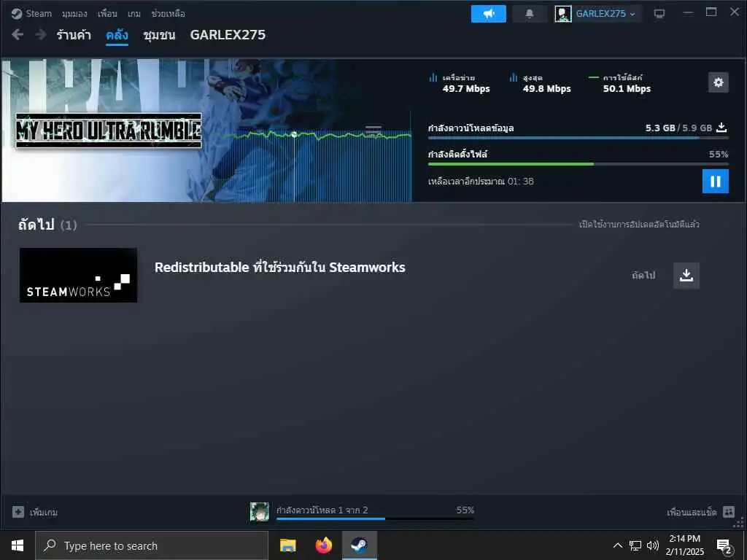Open the มุมมอง (View) menu
This screenshot has height=560, width=747.
point(74,14)
